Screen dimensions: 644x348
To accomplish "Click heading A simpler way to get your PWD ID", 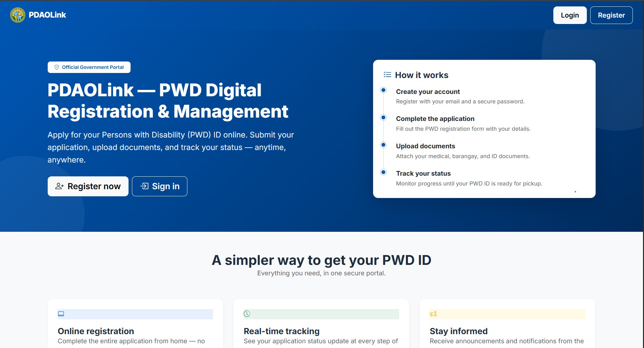I will [321, 260].
